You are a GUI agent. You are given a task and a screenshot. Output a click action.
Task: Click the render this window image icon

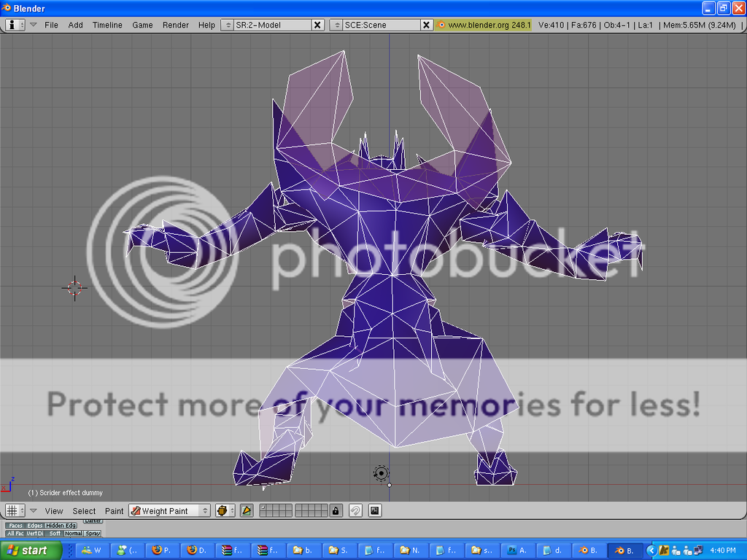(x=375, y=511)
